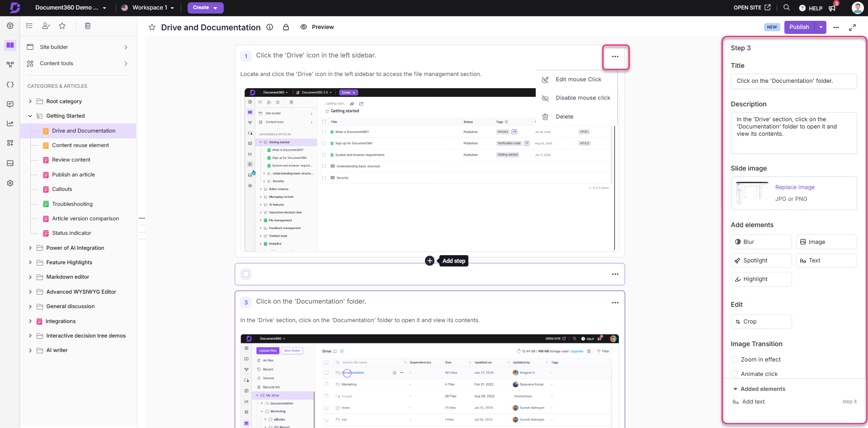Screen dimensions: 868x428
Task: Open the globe icon at top of left rail
Action: click(x=10, y=26)
